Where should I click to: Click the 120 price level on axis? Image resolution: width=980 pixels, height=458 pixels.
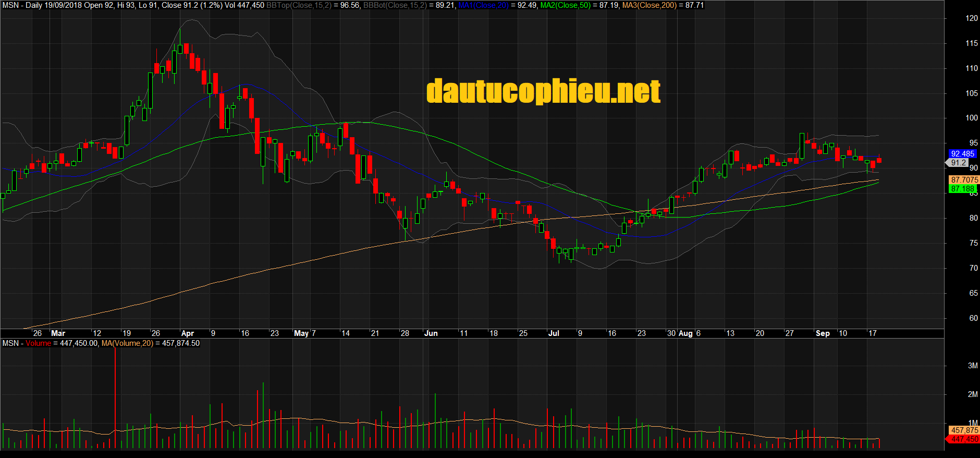click(x=972, y=18)
